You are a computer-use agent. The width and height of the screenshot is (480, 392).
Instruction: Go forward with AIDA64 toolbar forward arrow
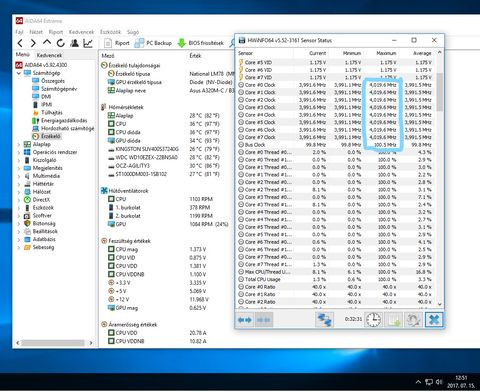point(33,43)
